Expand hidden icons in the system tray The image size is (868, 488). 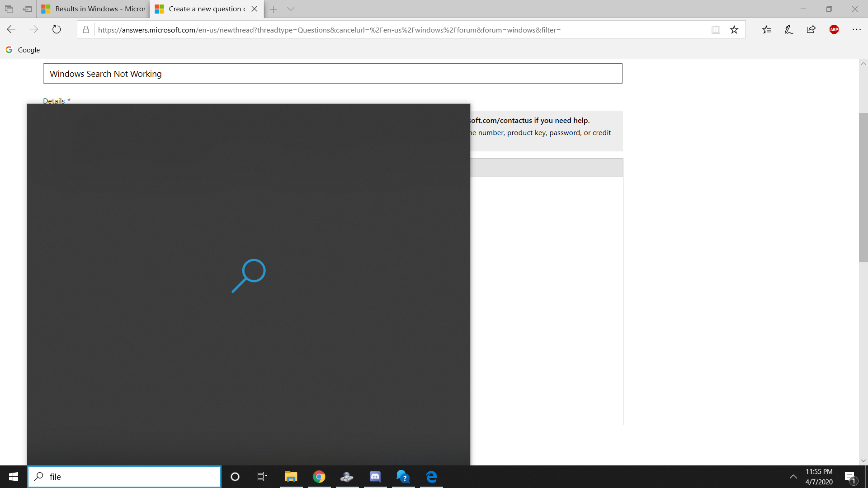point(793,477)
